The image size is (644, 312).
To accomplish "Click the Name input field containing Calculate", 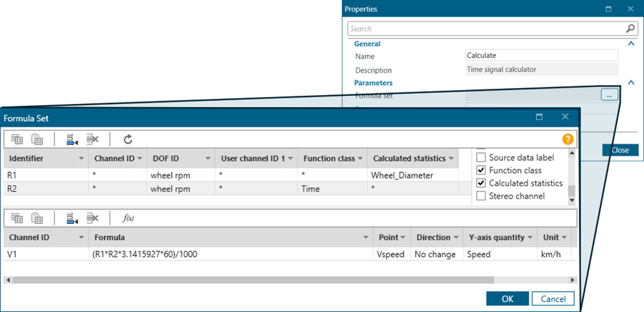I will click(541, 56).
